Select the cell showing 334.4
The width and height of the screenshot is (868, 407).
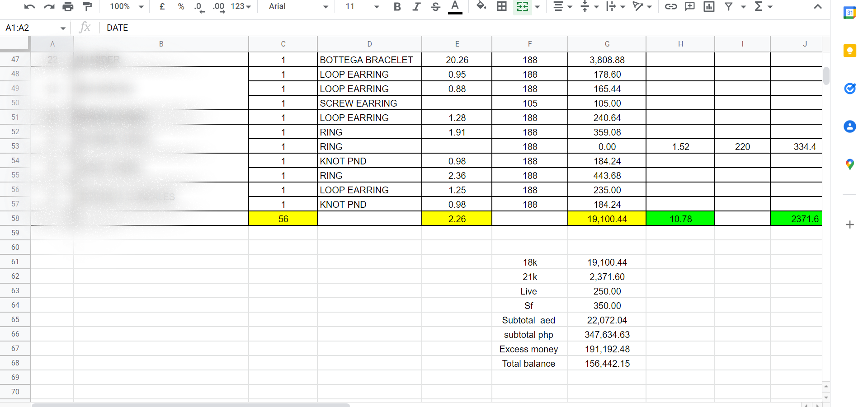point(796,146)
